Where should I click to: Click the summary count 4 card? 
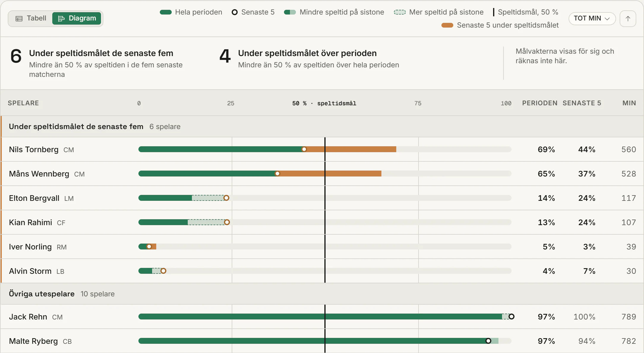[x=309, y=59]
